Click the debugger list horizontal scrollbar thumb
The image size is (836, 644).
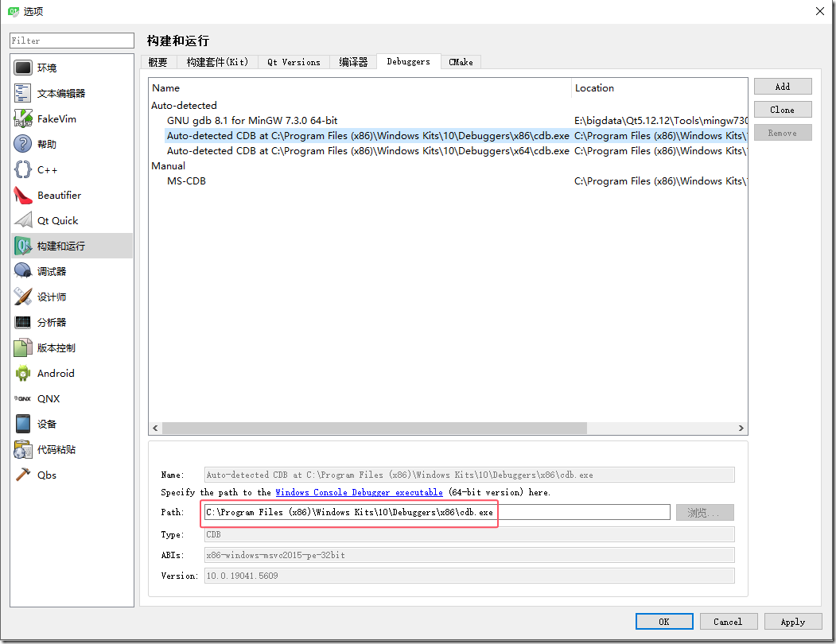(375, 428)
